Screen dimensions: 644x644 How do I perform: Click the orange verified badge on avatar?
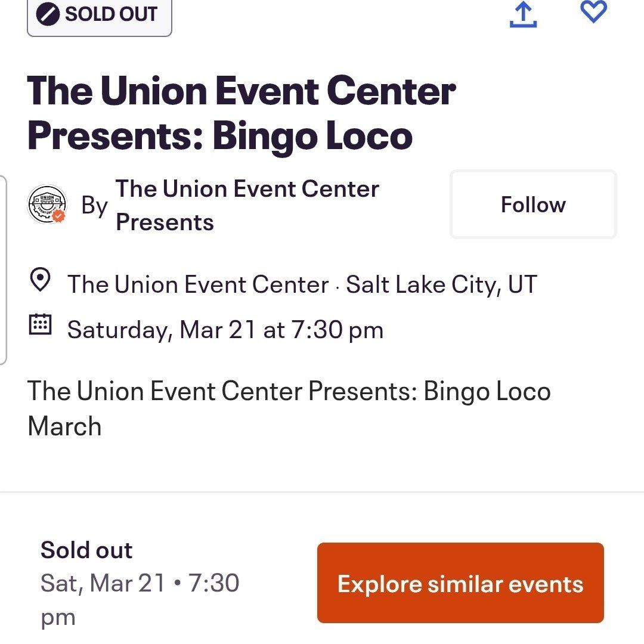[58, 216]
